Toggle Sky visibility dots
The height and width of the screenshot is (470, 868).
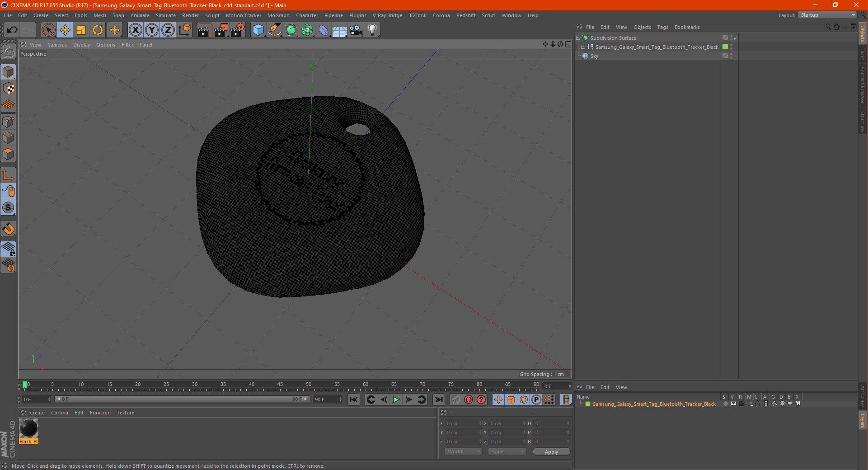point(731,56)
